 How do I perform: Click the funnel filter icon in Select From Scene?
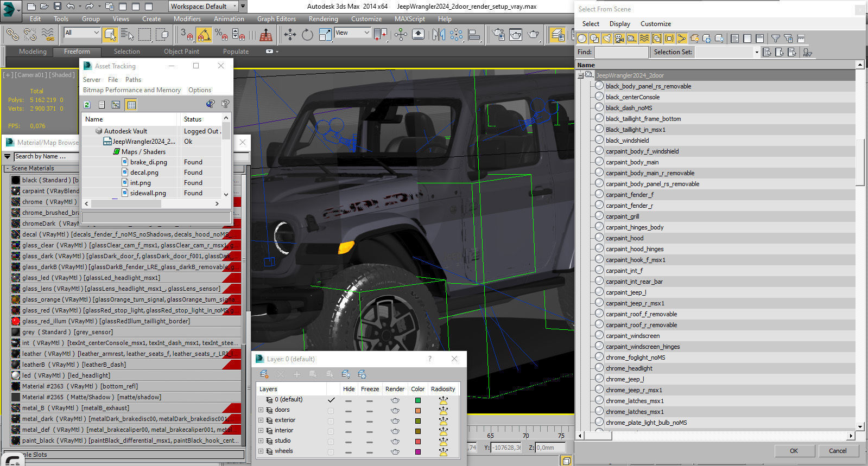[776, 39]
